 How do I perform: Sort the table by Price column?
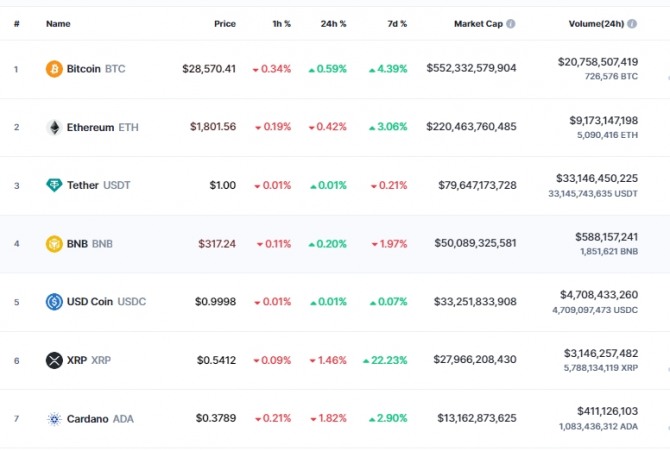coord(225,24)
